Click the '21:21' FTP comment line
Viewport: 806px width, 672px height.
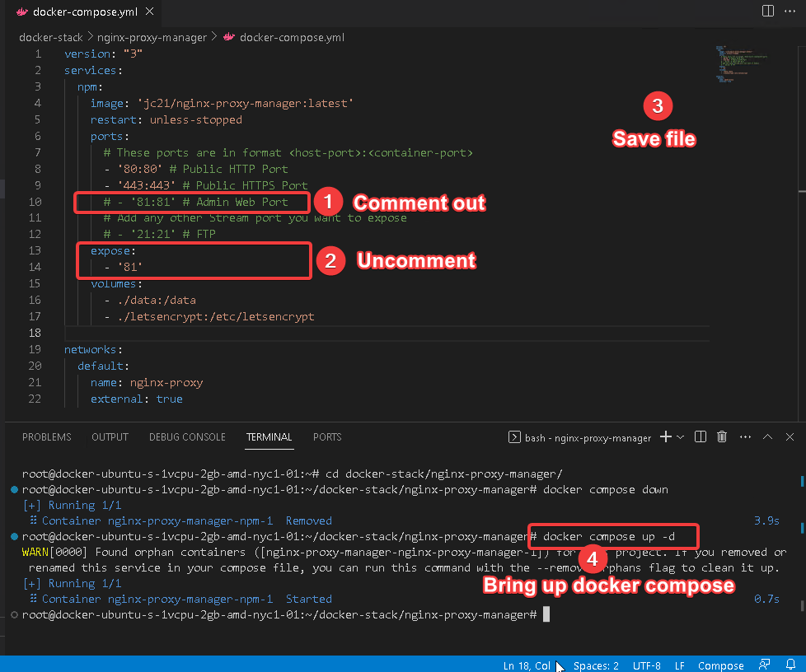pos(159,234)
